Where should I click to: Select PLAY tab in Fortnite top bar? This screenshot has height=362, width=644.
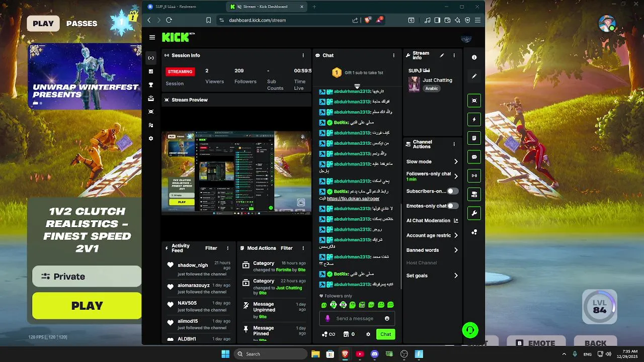(x=43, y=24)
